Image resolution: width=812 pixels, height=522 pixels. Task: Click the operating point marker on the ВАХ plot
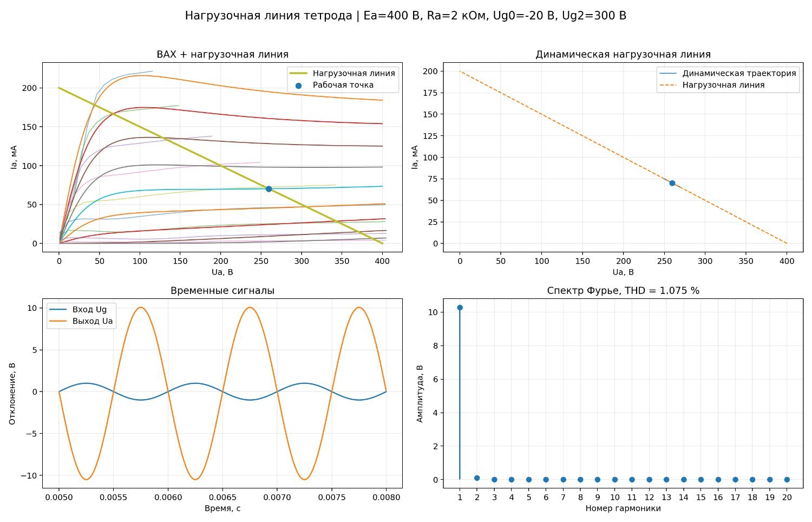tap(269, 189)
